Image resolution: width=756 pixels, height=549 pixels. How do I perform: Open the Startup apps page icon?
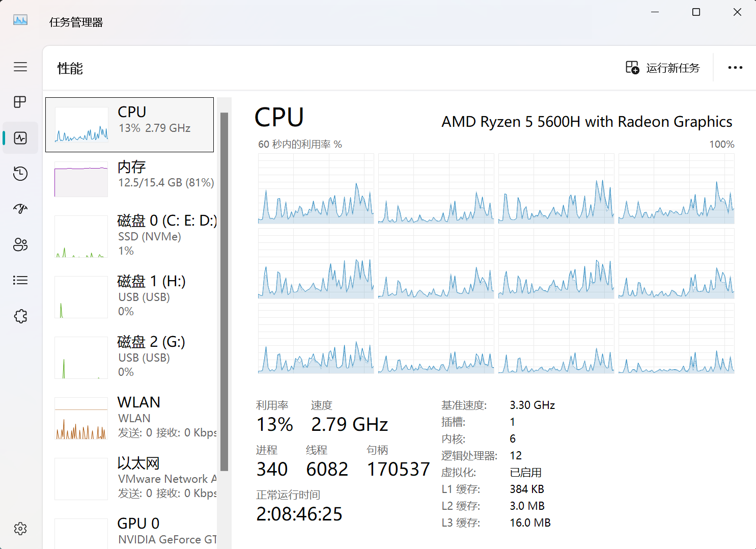pos(20,209)
